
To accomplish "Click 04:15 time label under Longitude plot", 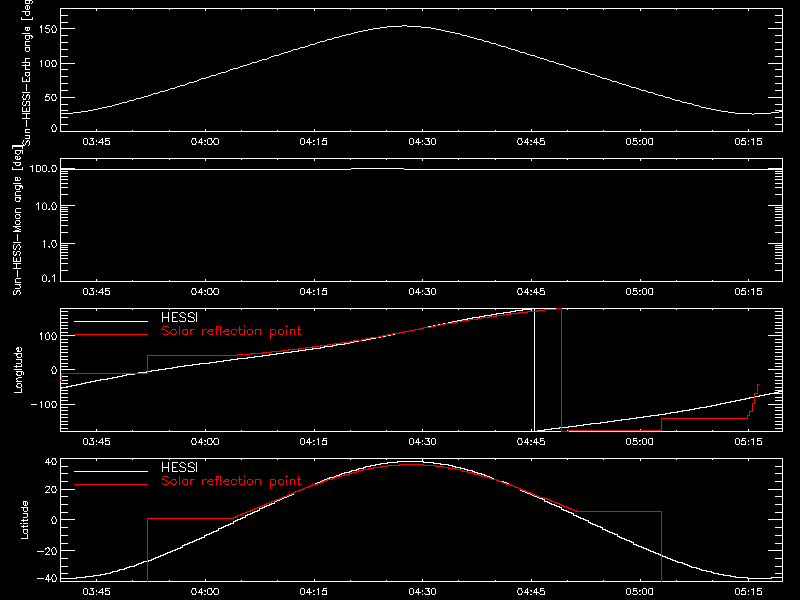I will tap(314, 442).
